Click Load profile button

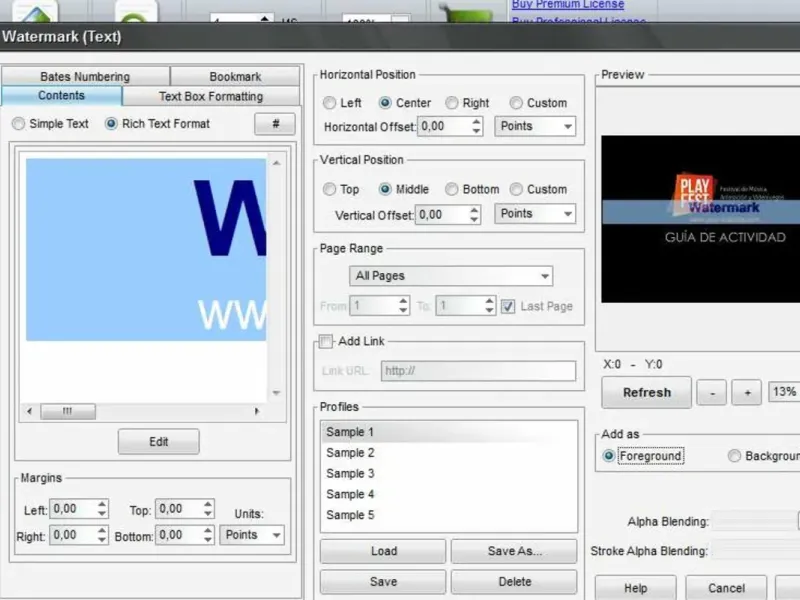click(383, 551)
